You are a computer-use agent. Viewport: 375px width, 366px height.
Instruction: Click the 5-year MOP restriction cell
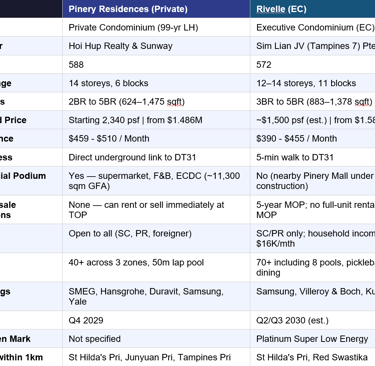click(x=313, y=210)
